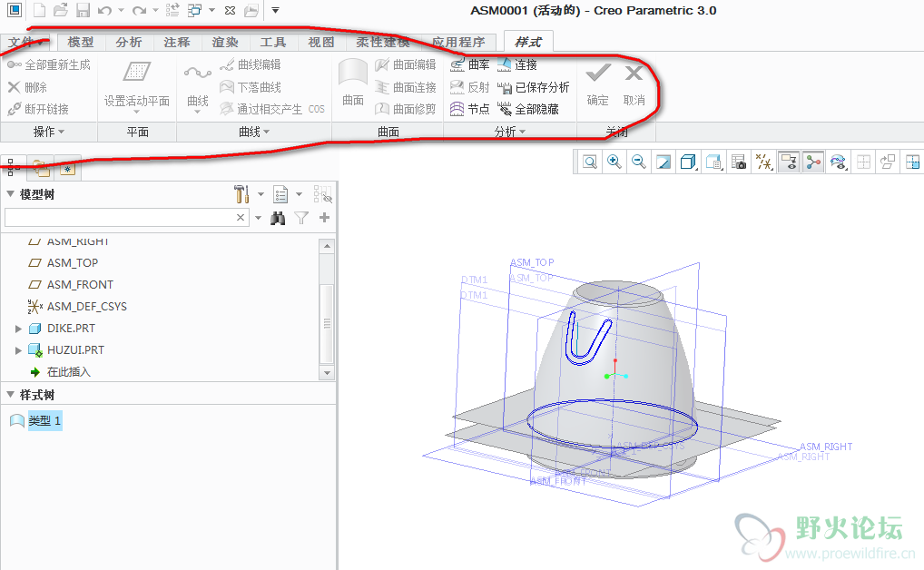The width and height of the screenshot is (924, 570).
Task: Click 曲率 analysis tool
Action: click(469, 64)
